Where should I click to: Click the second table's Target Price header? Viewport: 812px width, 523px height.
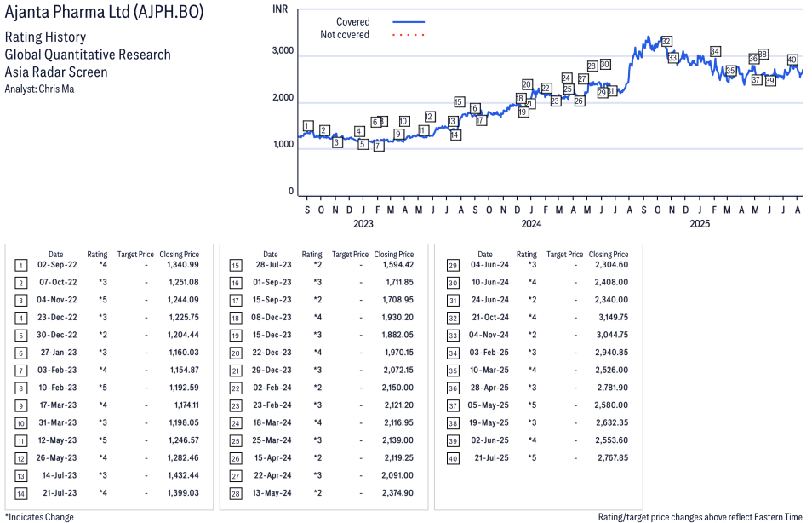(x=350, y=255)
